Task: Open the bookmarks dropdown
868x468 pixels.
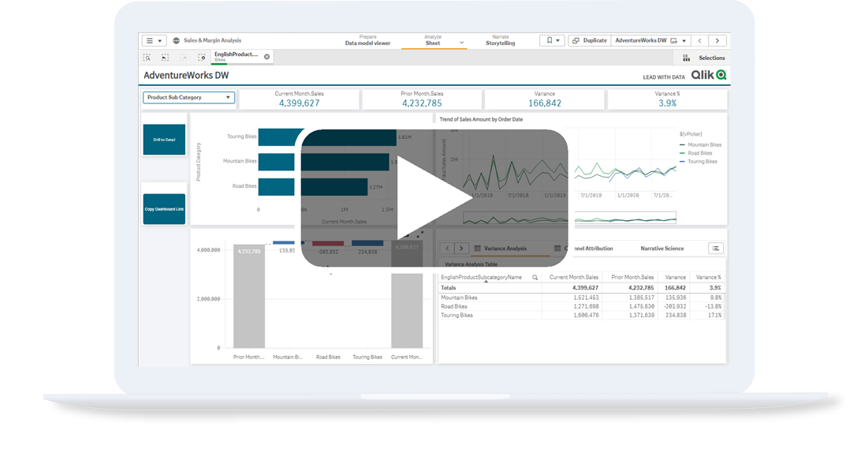Action: coord(553,40)
